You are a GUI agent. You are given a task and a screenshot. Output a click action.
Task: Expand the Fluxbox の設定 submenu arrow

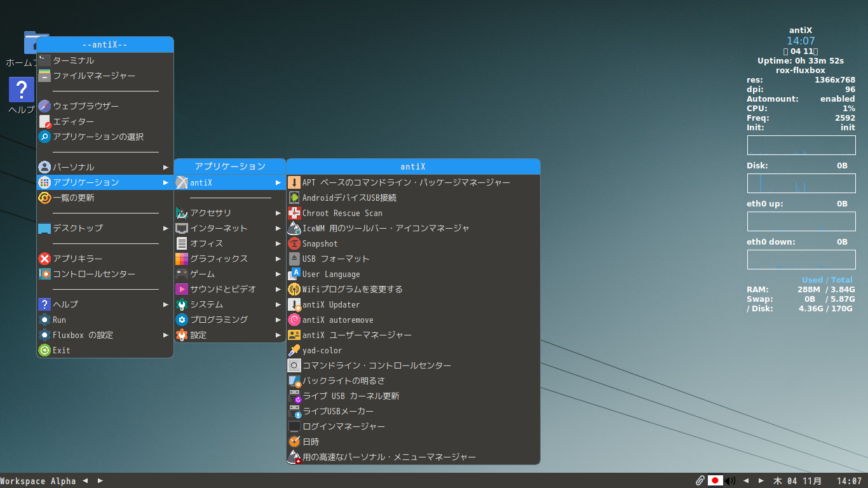[x=166, y=335]
